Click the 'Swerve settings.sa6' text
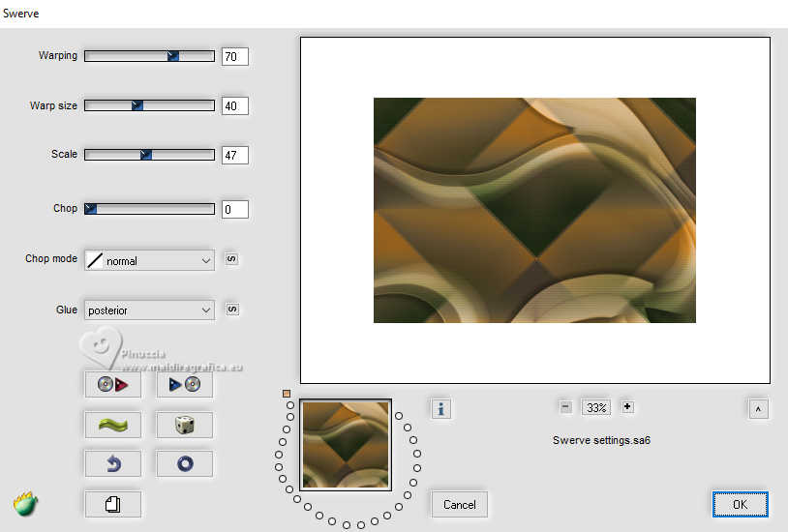Viewport: 788px width, 532px height. [601, 440]
